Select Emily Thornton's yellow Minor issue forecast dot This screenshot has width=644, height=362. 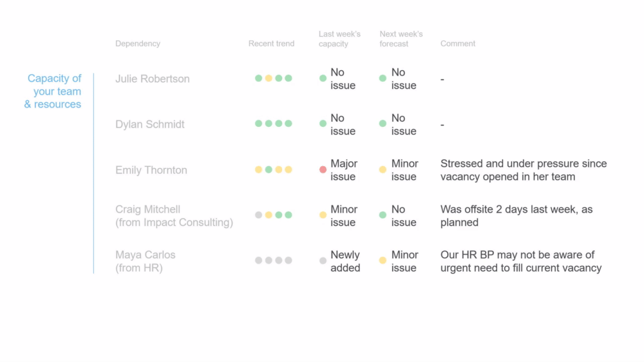click(x=383, y=169)
